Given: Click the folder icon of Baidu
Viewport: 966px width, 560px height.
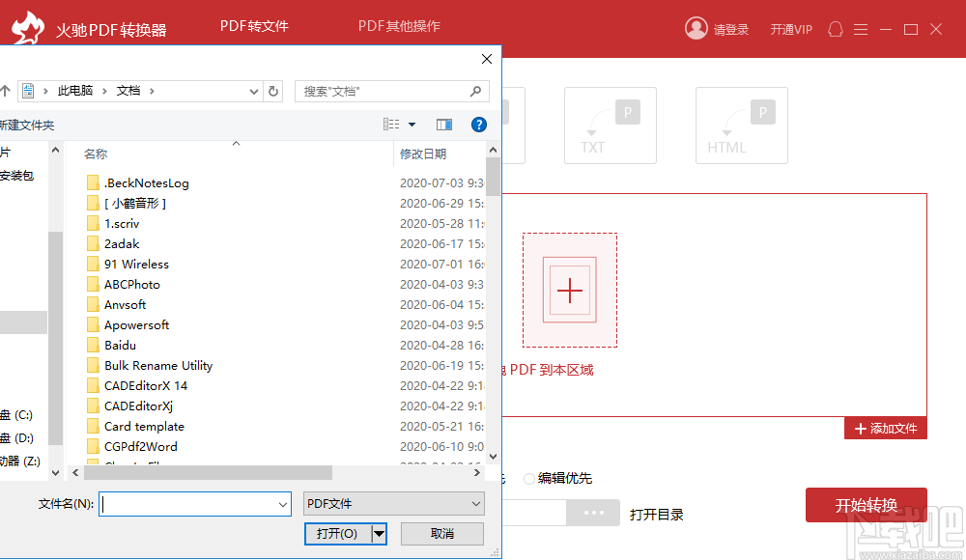Looking at the screenshot, I should click(x=93, y=345).
